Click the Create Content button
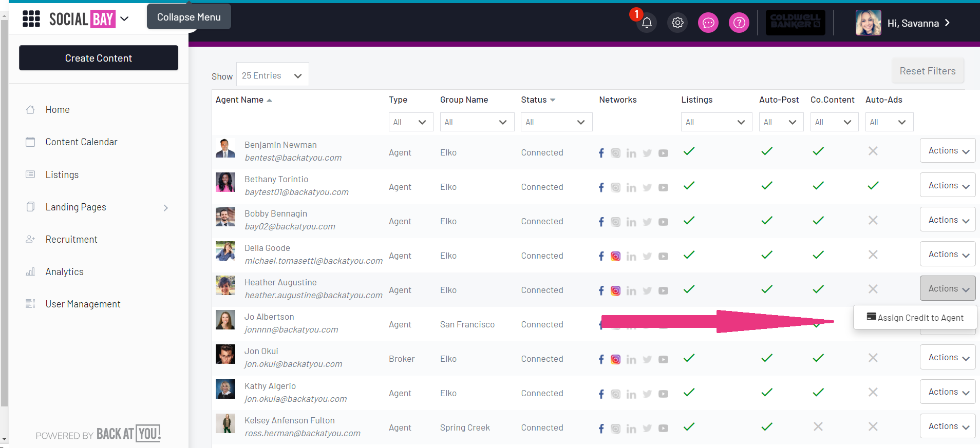This screenshot has width=980, height=448. 99,58
